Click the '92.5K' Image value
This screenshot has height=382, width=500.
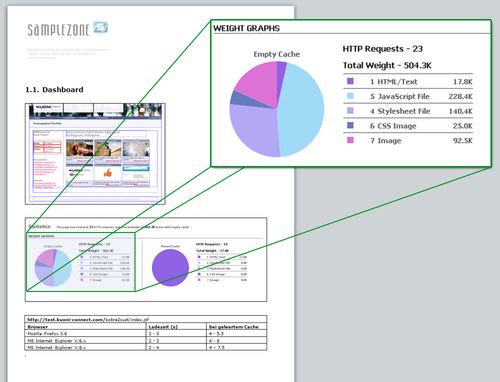point(463,141)
